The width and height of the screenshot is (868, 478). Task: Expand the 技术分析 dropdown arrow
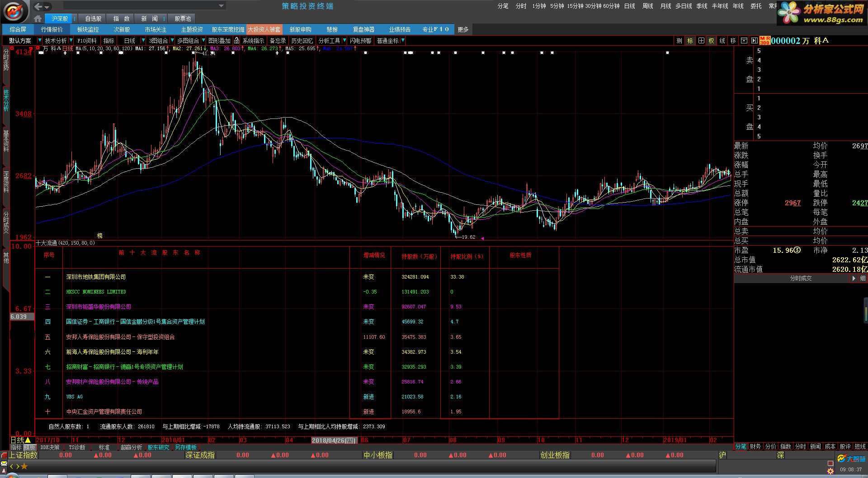coord(70,40)
